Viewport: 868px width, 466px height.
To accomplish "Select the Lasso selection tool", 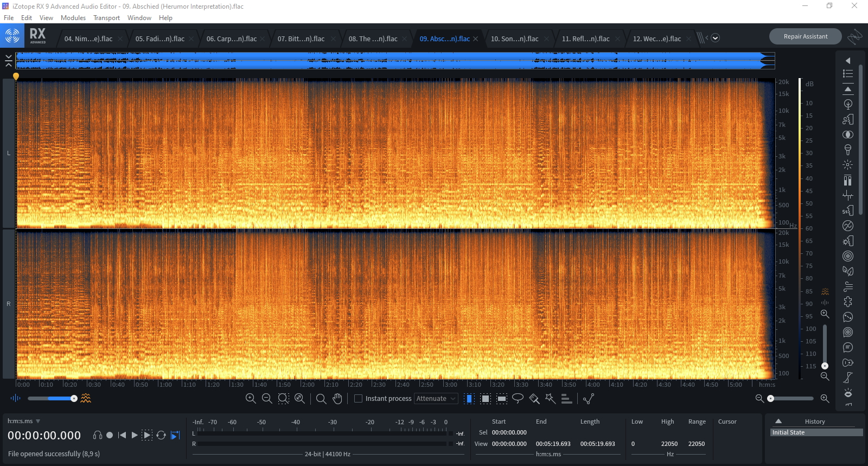I will pyautogui.click(x=518, y=399).
